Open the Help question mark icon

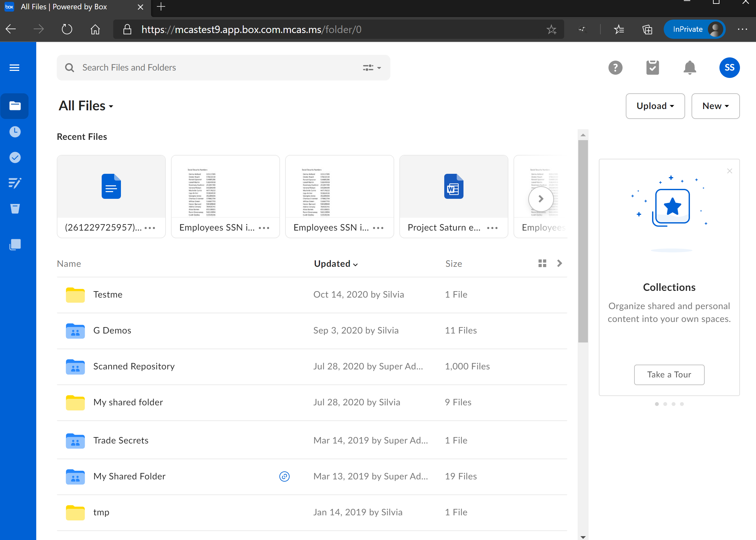pyautogui.click(x=615, y=67)
